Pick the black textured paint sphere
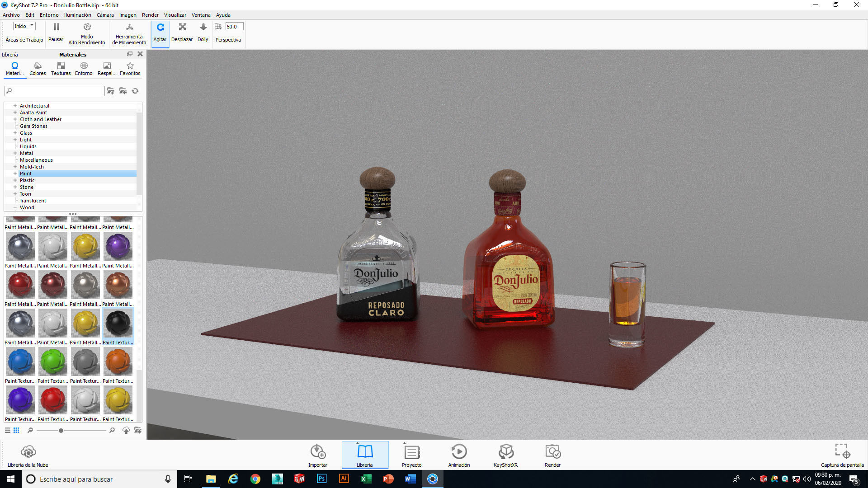 [x=118, y=323]
